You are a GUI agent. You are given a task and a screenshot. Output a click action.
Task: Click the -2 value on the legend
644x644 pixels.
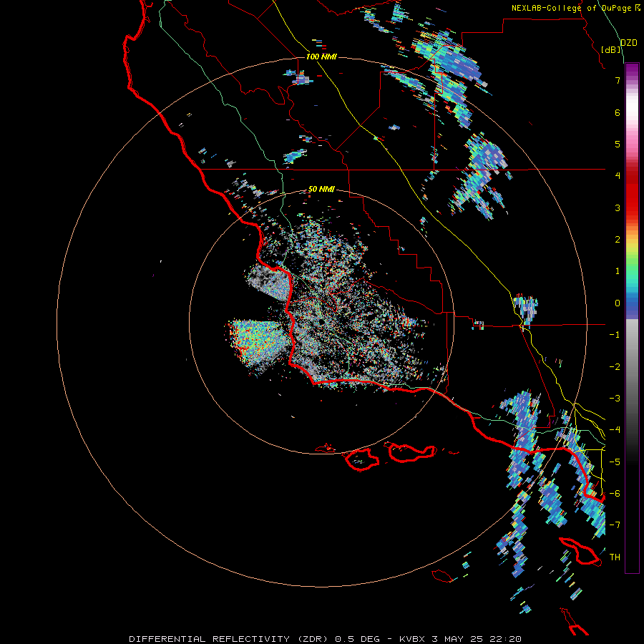tap(615, 367)
